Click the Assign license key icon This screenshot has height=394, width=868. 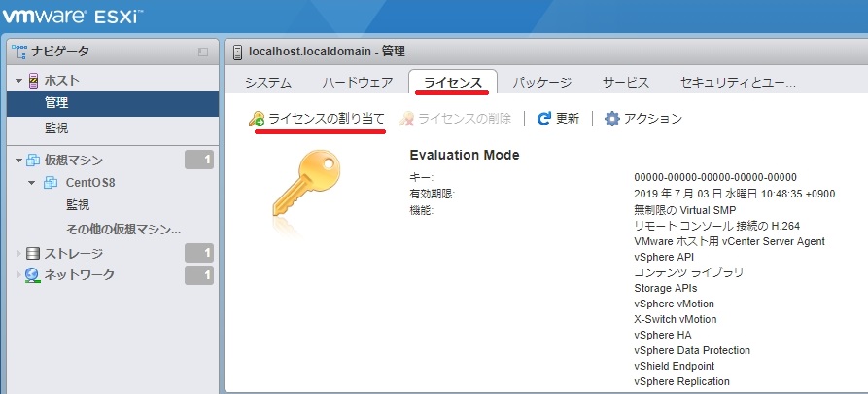click(x=257, y=119)
